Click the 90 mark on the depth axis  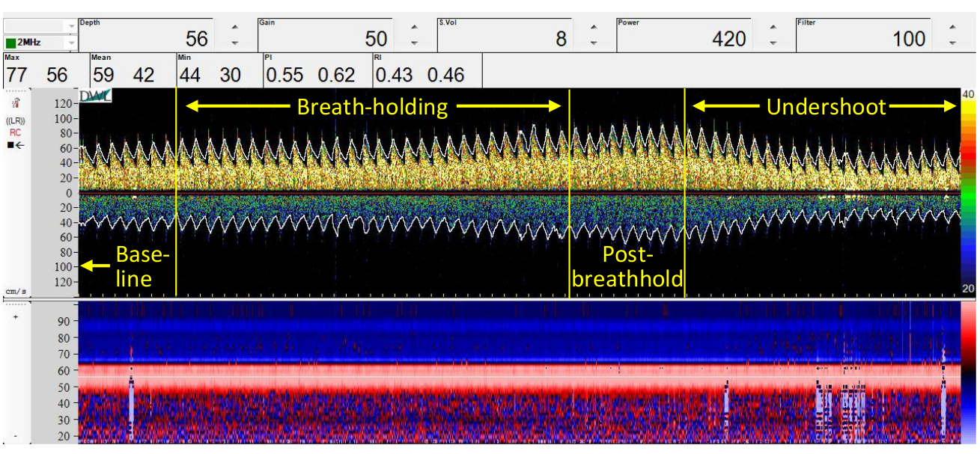click(64, 320)
